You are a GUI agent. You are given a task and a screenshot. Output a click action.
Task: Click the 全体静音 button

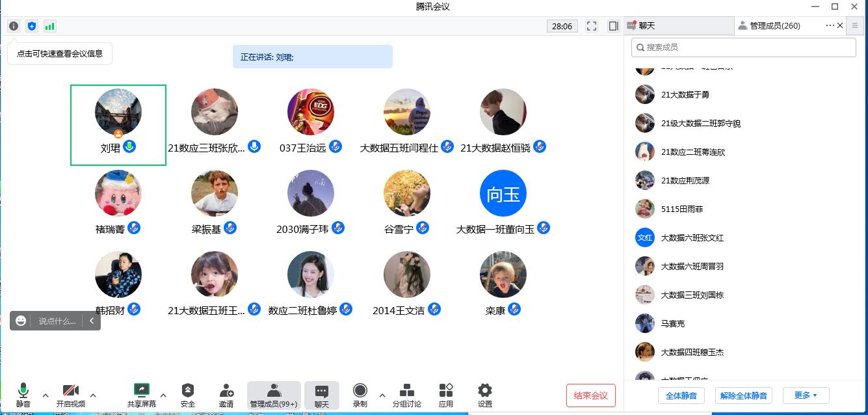(x=681, y=395)
